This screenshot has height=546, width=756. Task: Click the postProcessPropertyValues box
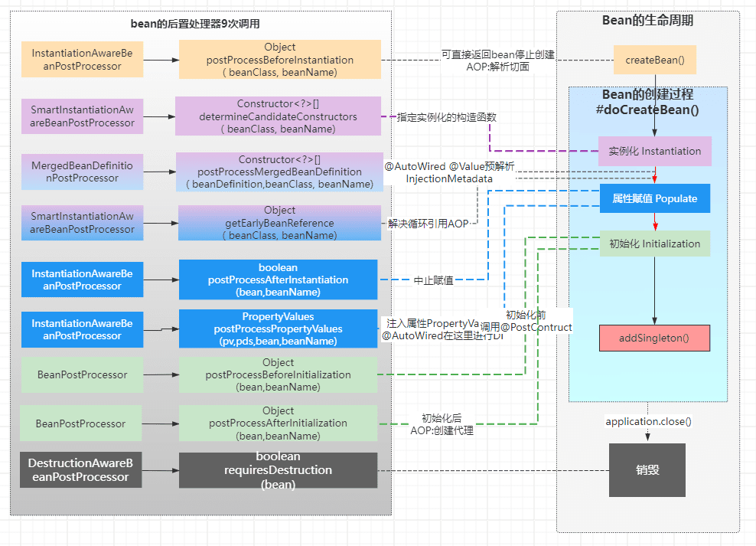pos(279,329)
